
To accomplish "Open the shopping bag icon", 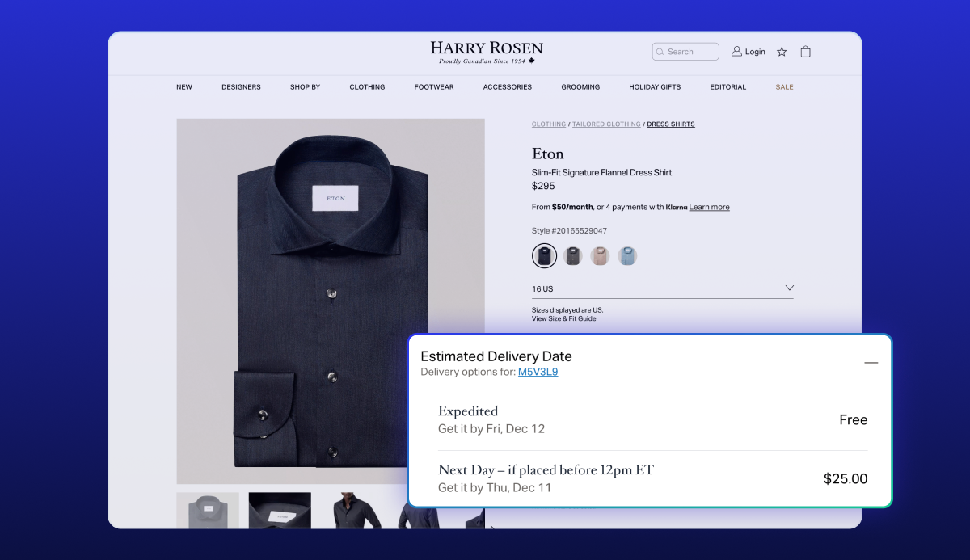I will point(805,52).
